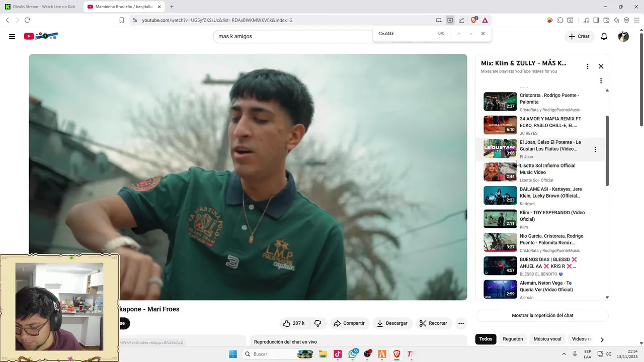
Task: Select the Mambinho Brasileño YouTube tab
Action: point(123,7)
